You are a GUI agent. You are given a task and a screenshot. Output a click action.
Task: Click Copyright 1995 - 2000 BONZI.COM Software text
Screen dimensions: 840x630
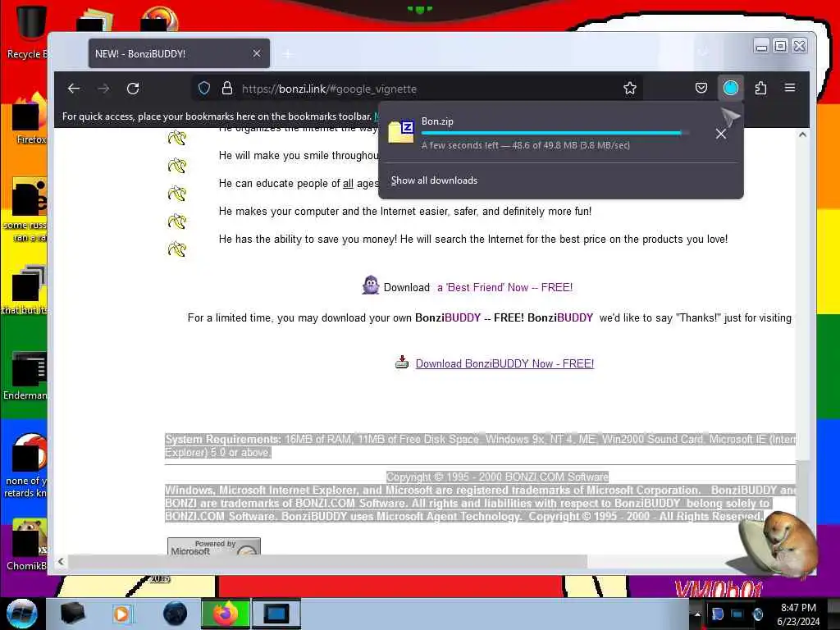[497, 477]
